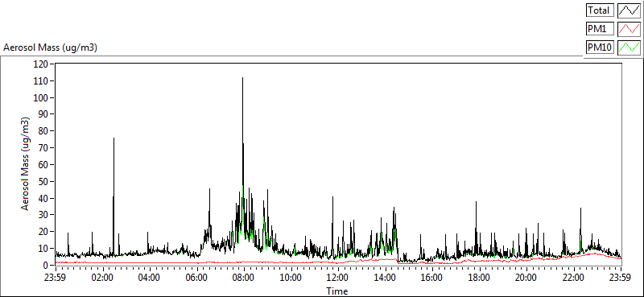
Task: Click the 'Aerosol Mass (ug/m3)' chart title
Action: [50, 47]
